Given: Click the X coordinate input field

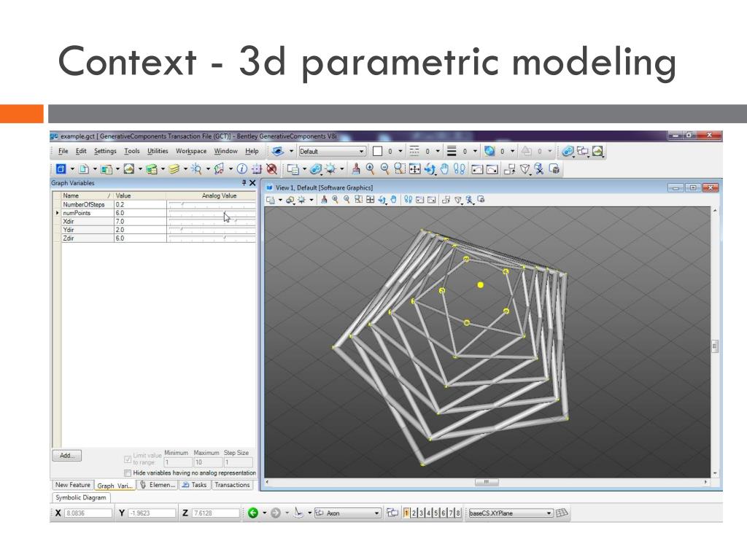Looking at the screenshot, I should (88, 513).
